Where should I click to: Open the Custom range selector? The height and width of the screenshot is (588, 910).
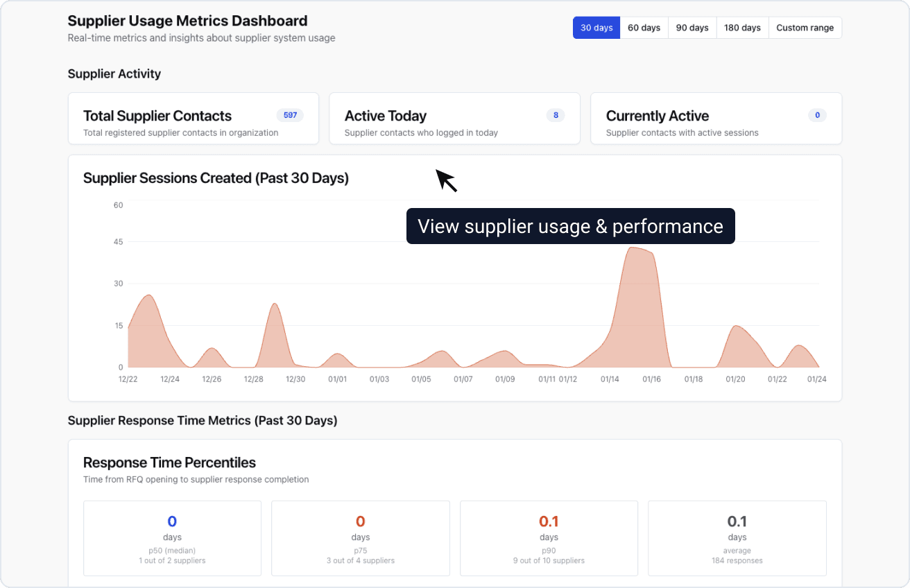[x=805, y=27]
